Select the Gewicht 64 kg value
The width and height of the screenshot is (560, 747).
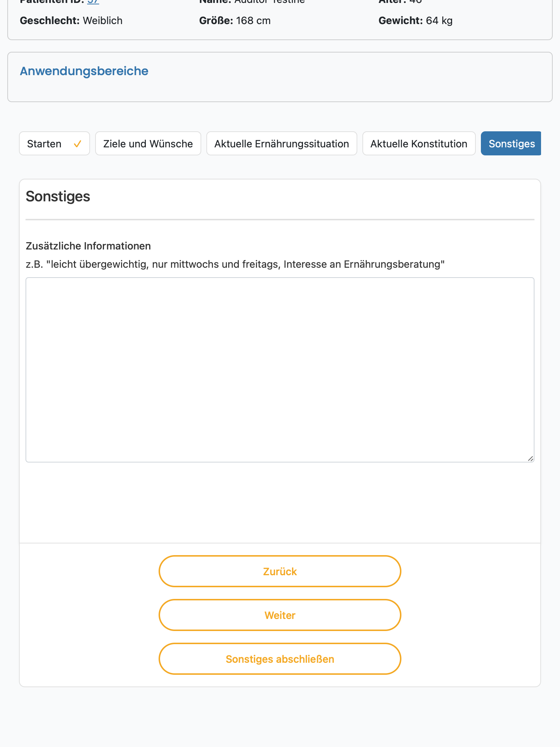[x=439, y=20]
